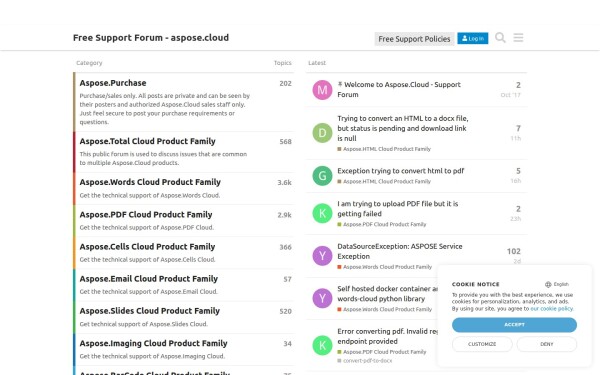
Task: Click the 102 reply count
Action: coord(514,251)
